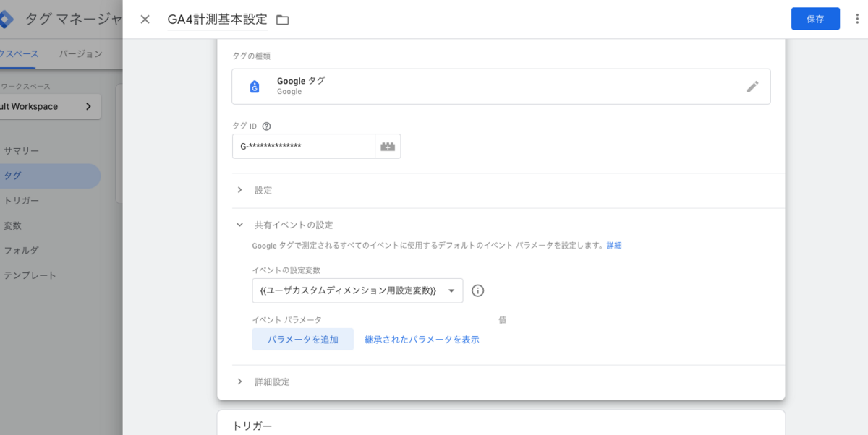This screenshot has height=435, width=868.
Task: Click the パラメータを追加 button
Action: tap(303, 340)
